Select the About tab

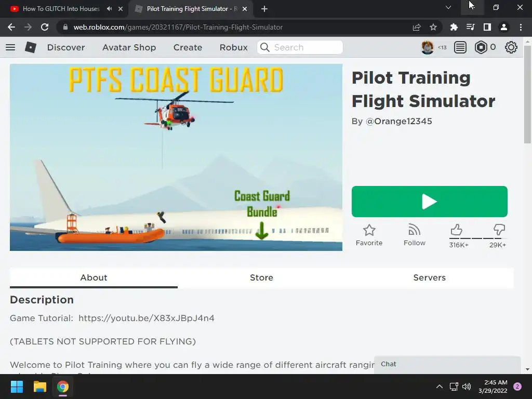(x=94, y=277)
